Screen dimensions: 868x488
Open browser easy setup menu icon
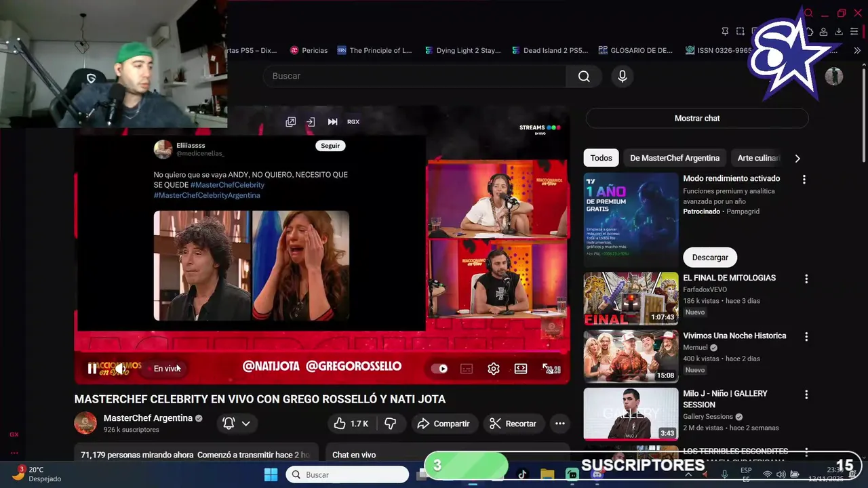tap(854, 31)
